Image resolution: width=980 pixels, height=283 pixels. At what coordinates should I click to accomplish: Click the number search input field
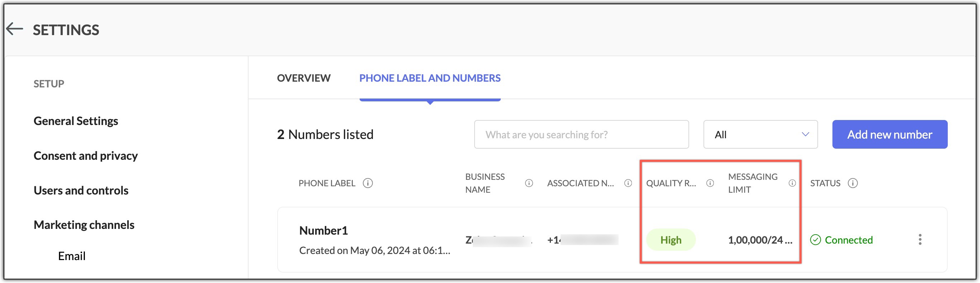tap(581, 135)
